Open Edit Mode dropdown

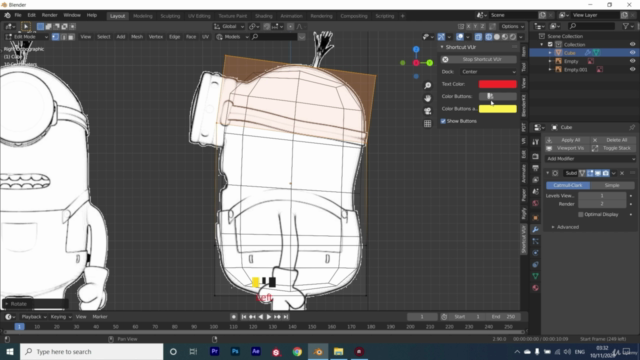point(27,37)
